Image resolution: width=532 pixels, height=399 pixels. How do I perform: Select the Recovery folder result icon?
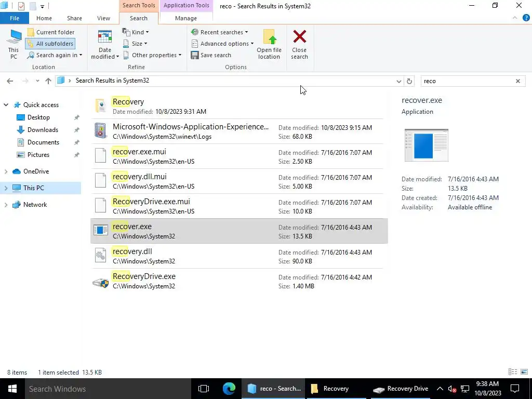click(100, 106)
